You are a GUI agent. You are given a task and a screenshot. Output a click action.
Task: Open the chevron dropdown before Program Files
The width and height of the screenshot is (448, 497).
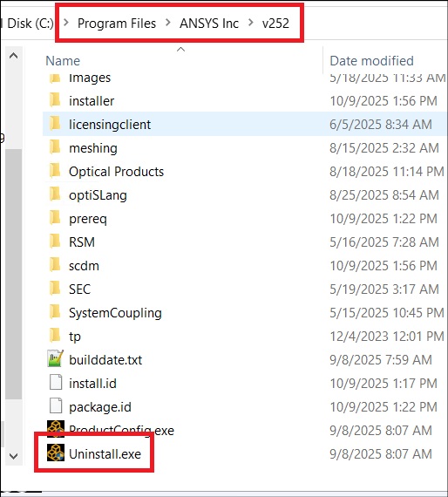[66, 23]
